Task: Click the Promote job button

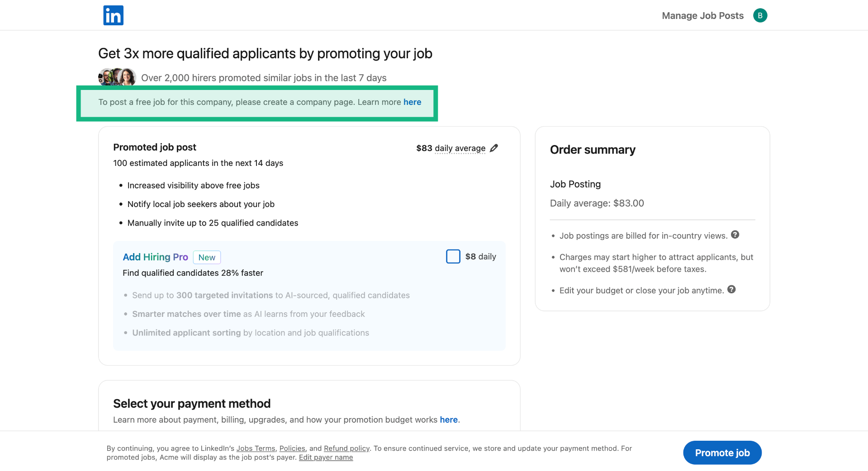Action: tap(722, 452)
